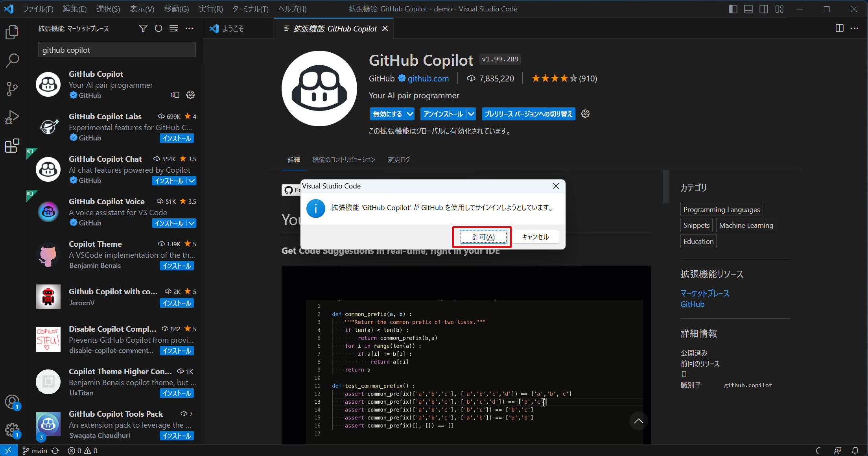
Task: Open the editor more actions menu
Action: point(855,28)
